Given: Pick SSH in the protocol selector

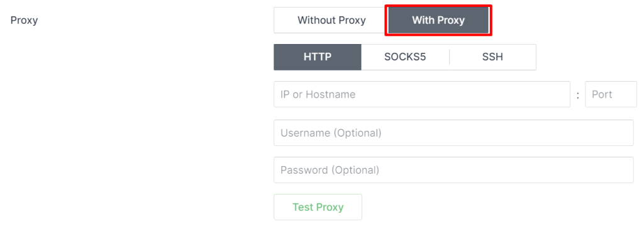Looking at the screenshot, I should (492, 57).
